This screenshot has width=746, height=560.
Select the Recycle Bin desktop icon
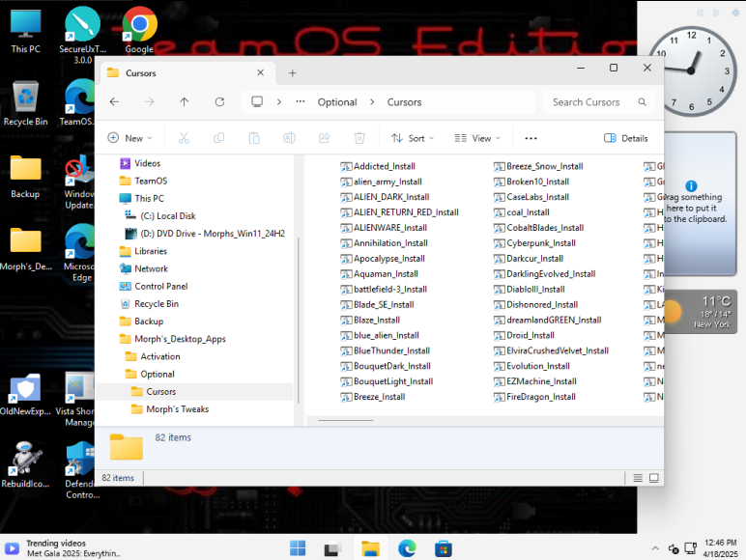click(x=25, y=103)
